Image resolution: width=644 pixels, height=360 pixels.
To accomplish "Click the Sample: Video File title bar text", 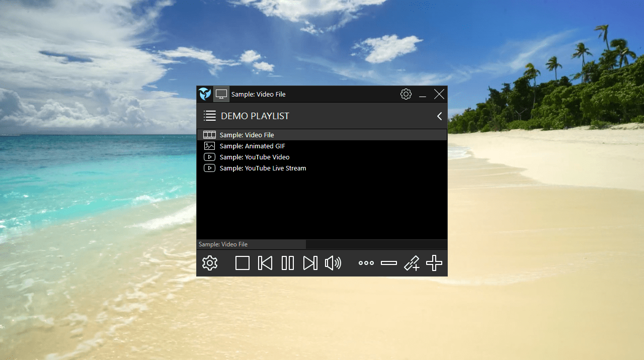I will (x=259, y=95).
